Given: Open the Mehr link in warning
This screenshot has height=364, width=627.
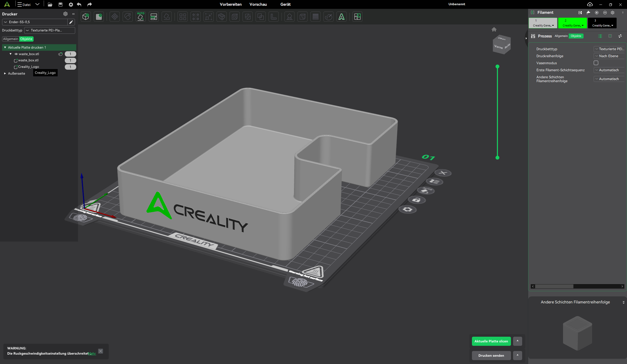Looking at the screenshot, I should (x=92, y=354).
